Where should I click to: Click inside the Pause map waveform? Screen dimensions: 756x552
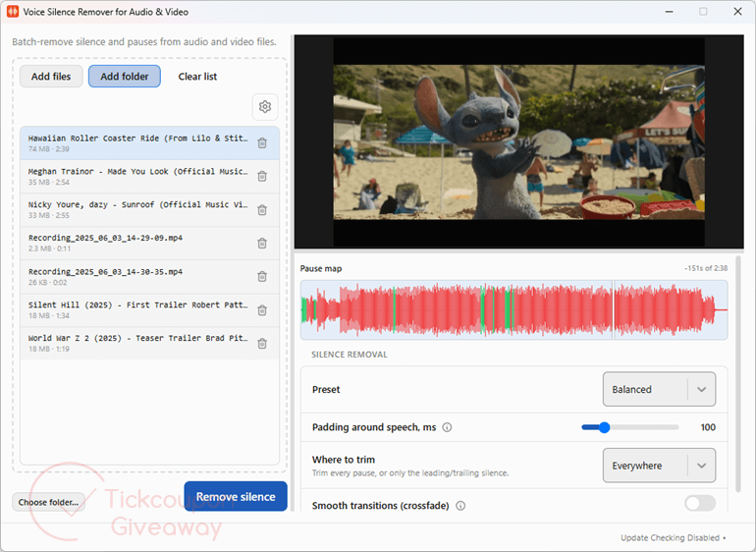pyautogui.click(x=513, y=309)
